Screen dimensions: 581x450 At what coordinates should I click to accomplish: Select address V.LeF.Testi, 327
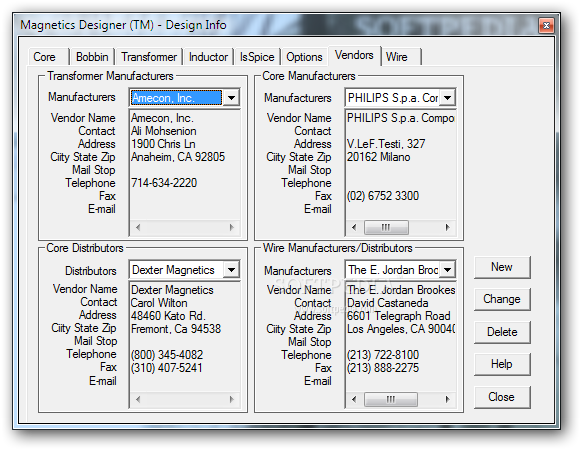coord(386,144)
